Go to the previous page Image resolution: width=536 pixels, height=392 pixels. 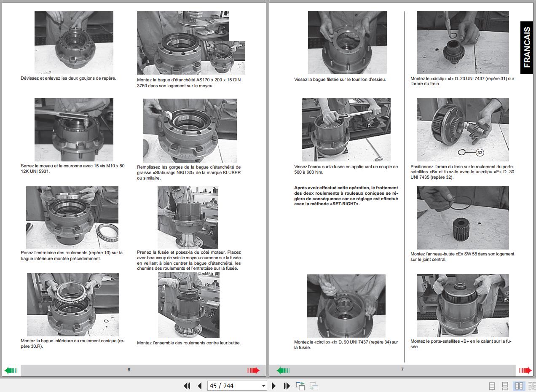pos(200,386)
